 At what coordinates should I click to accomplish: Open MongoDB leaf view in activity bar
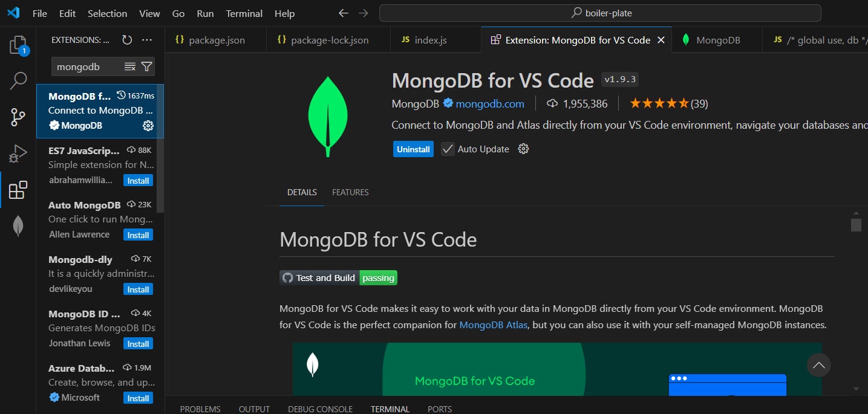pos(18,226)
